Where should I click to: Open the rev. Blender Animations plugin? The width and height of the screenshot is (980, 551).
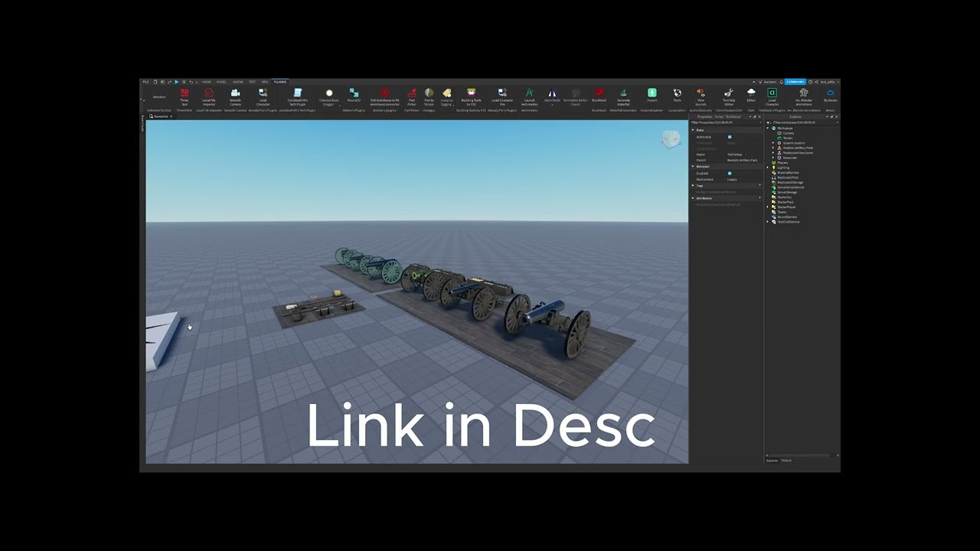click(804, 96)
